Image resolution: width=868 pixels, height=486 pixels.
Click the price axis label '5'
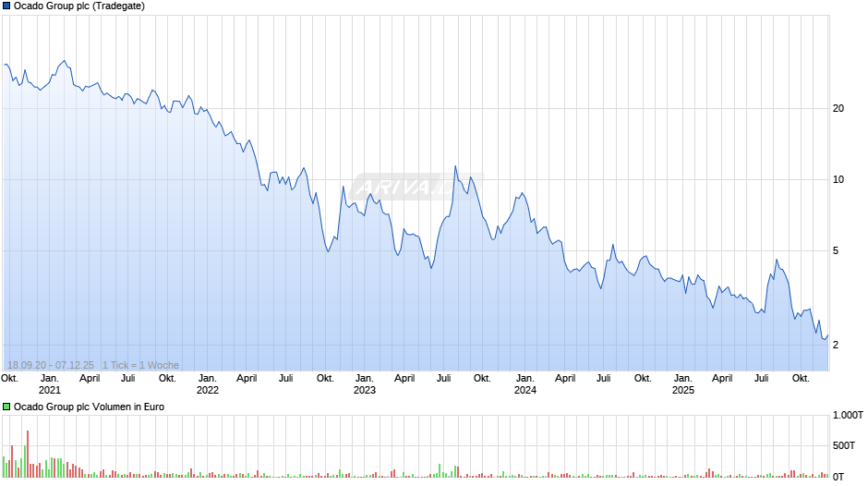(x=836, y=251)
